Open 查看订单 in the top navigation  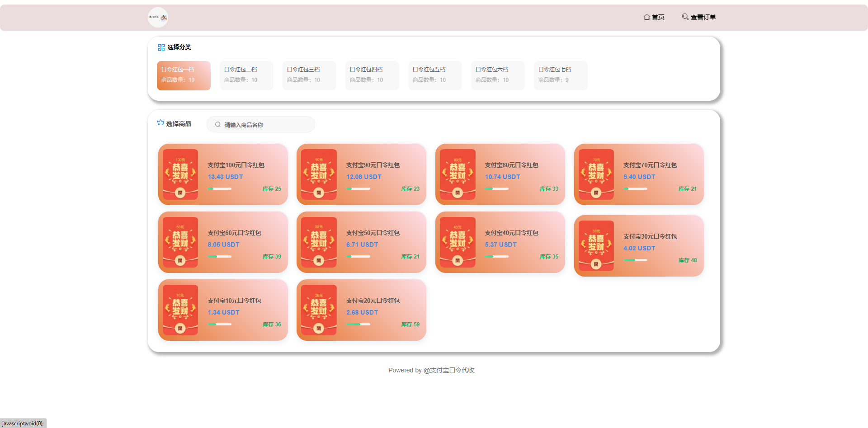click(699, 17)
